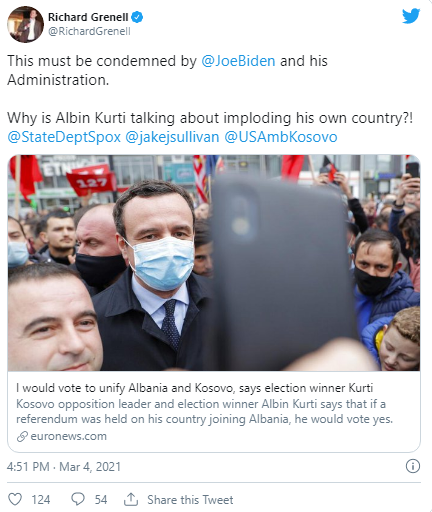Screen dimensions: 432x512
Task: Click Share this Tweet
Action: (x=190, y=500)
